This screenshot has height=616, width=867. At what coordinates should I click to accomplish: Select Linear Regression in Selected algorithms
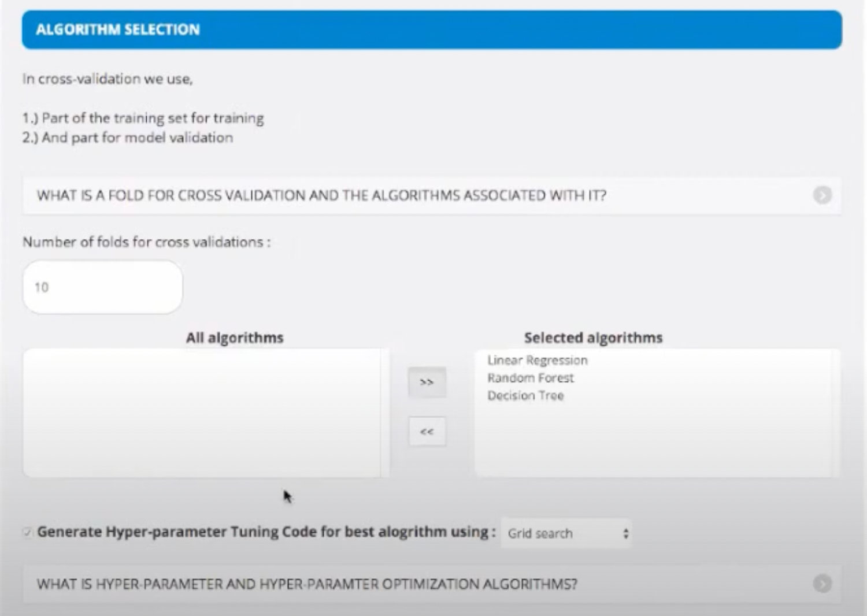click(x=537, y=360)
